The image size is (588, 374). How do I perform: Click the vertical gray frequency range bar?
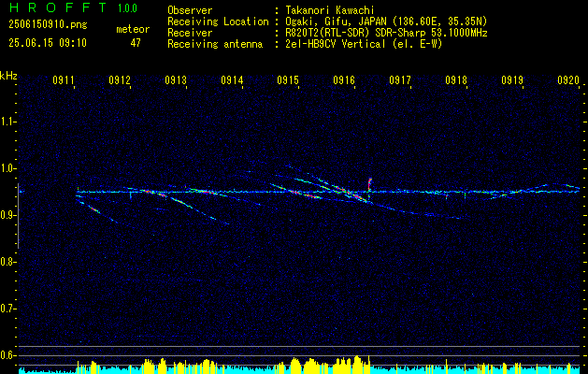pyautogui.click(x=18, y=216)
